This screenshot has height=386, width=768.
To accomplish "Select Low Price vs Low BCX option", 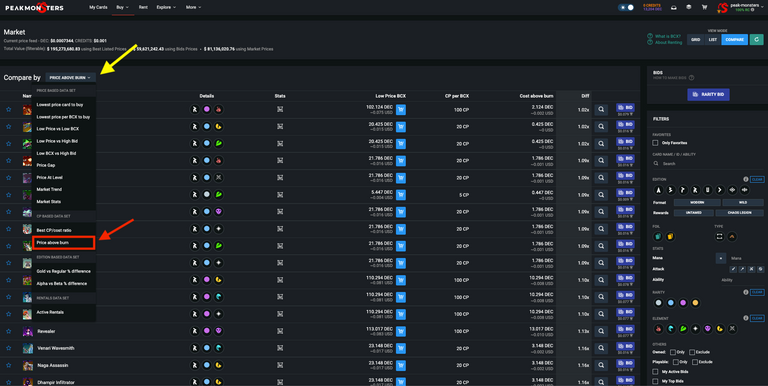I will click(x=57, y=129).
